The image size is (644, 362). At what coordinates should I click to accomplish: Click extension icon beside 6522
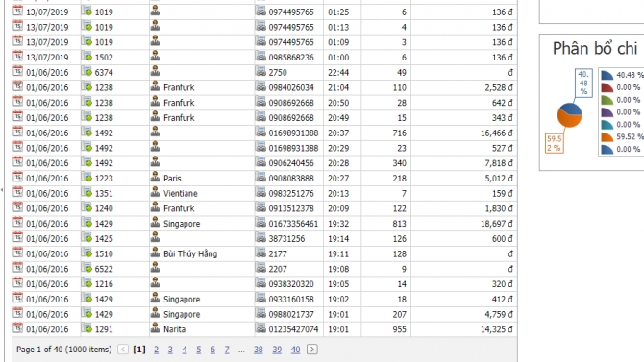tap(87, 268)
